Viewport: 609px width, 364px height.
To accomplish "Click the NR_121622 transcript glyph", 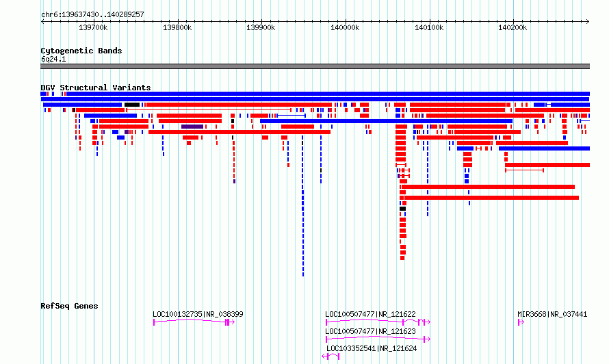I will pyautogui.click(x=378, y=322).
